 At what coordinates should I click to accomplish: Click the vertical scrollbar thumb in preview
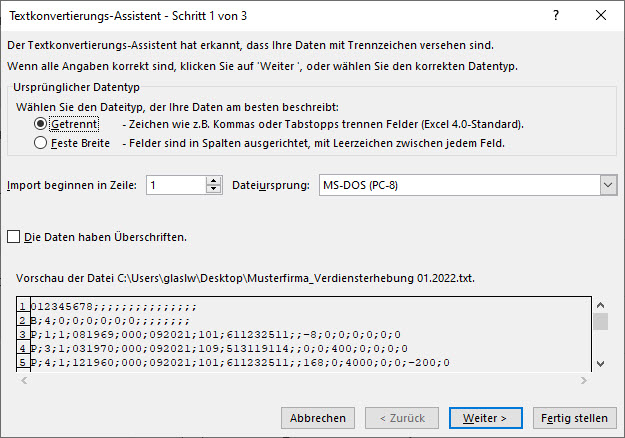click(601, 322)
